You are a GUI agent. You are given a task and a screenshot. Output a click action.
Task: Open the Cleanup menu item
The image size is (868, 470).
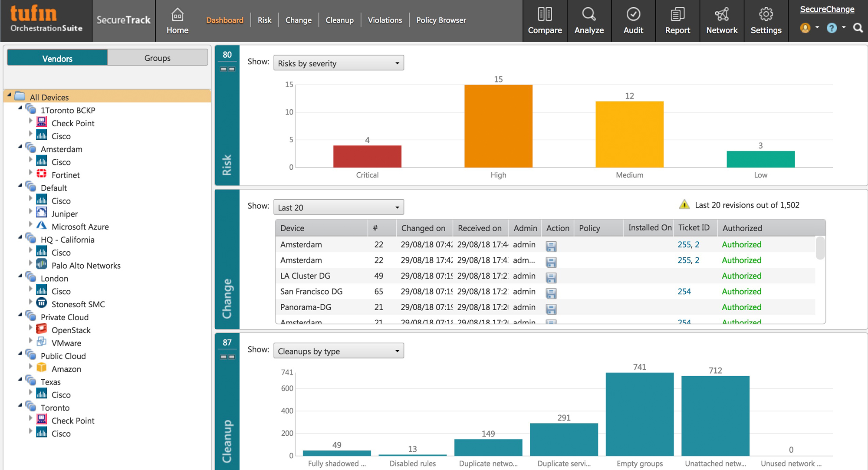point(339,20)
